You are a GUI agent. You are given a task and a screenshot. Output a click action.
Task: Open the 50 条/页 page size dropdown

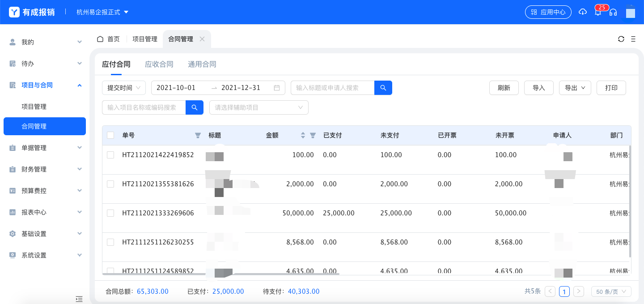click(611, 291)
